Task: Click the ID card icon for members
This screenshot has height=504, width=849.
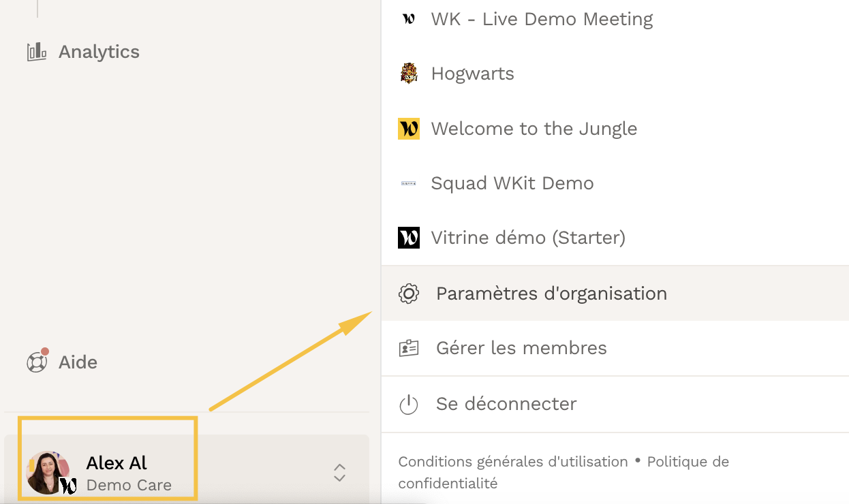Action: pyautogui.click(x=408, y=348)
